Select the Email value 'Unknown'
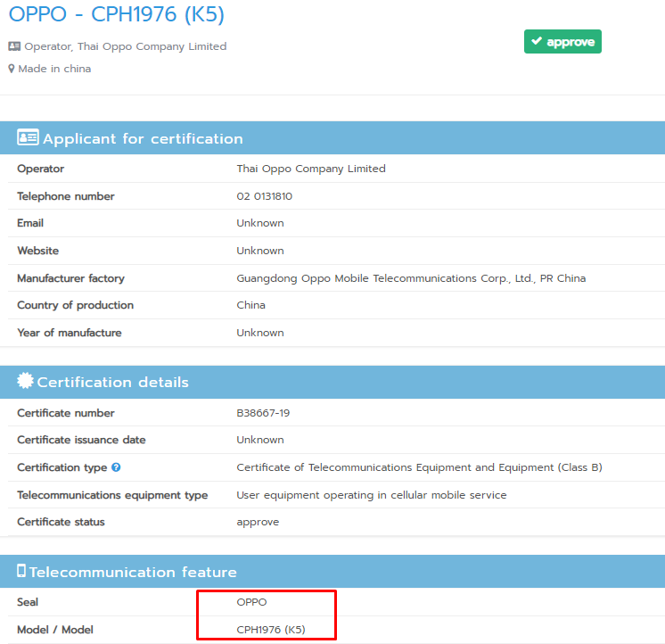665x644 pixels. coord(260,223)
